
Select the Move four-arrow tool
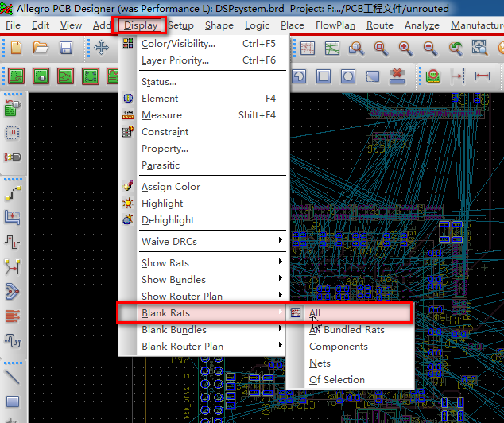point(101,49)
